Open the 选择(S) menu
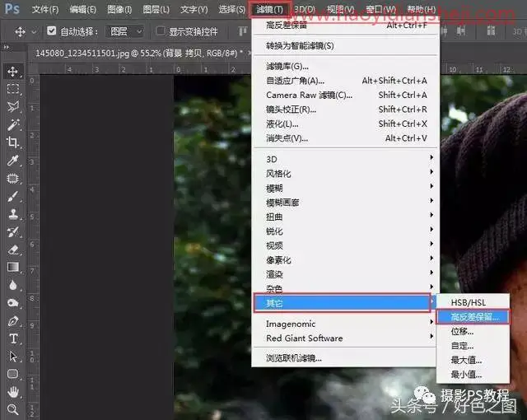This screenshot has height=420, width=527. (232, 9)
